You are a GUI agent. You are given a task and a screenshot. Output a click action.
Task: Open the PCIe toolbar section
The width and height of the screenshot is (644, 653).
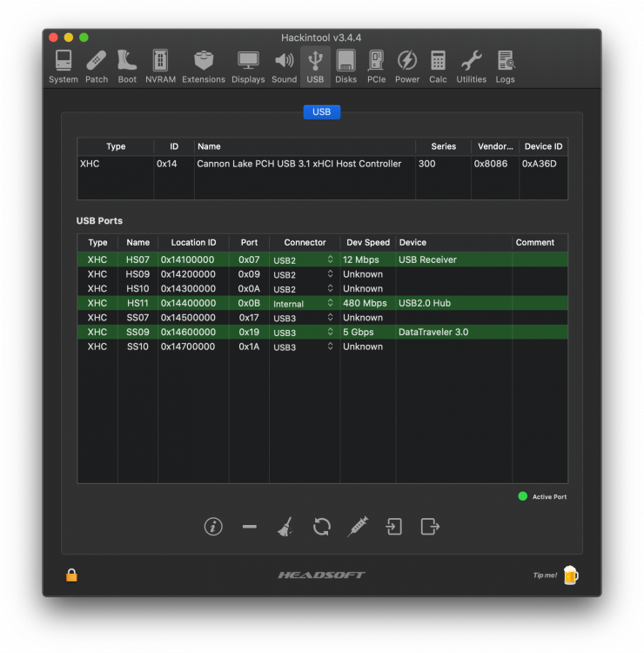(x=376, y=67)
